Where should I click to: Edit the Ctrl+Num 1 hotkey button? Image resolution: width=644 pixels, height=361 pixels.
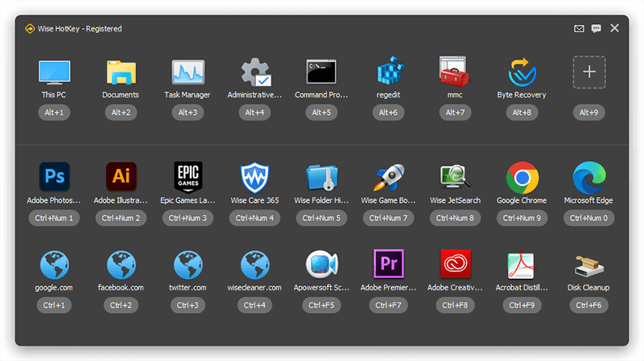(54, 218)
